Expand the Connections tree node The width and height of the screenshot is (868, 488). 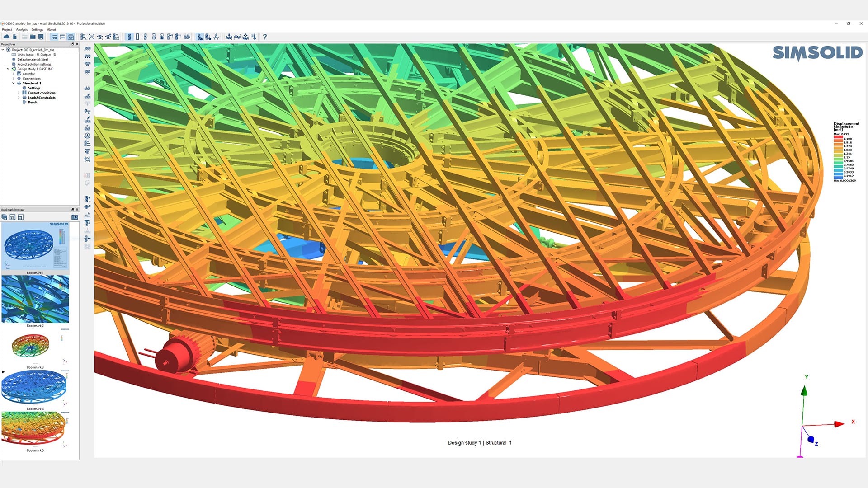pos(14,79)
